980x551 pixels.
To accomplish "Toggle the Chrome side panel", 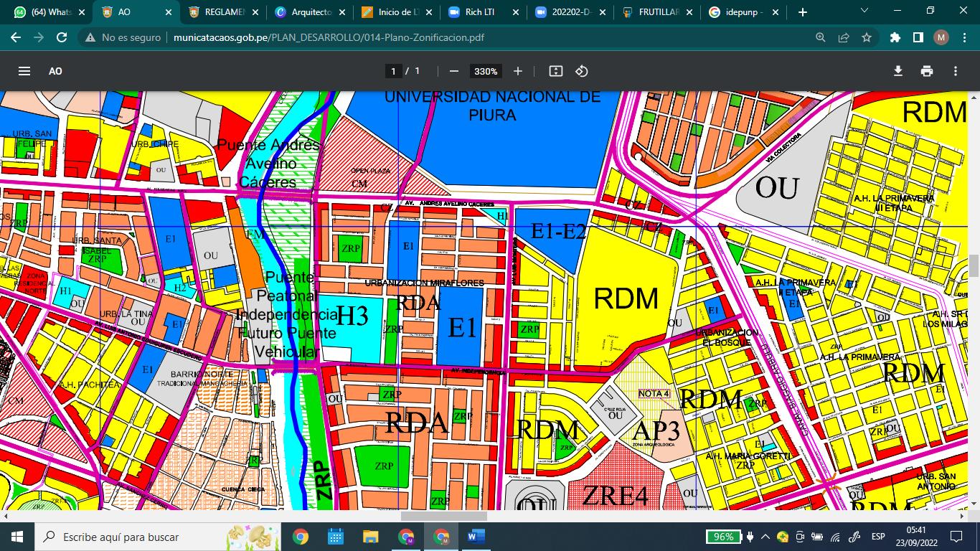I will pyautogui.click(x=918, y=37).
